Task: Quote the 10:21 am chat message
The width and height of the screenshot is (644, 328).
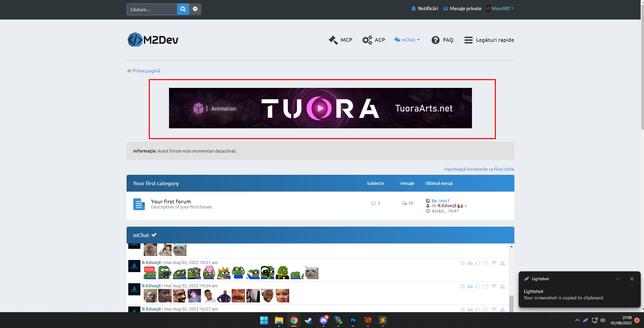Action: click(x=470, y=263)
